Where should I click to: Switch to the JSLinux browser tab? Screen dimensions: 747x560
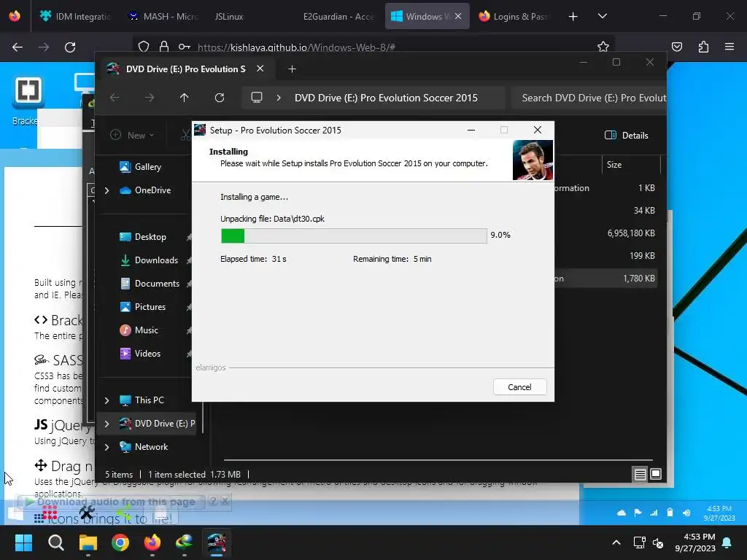point(228,16)
